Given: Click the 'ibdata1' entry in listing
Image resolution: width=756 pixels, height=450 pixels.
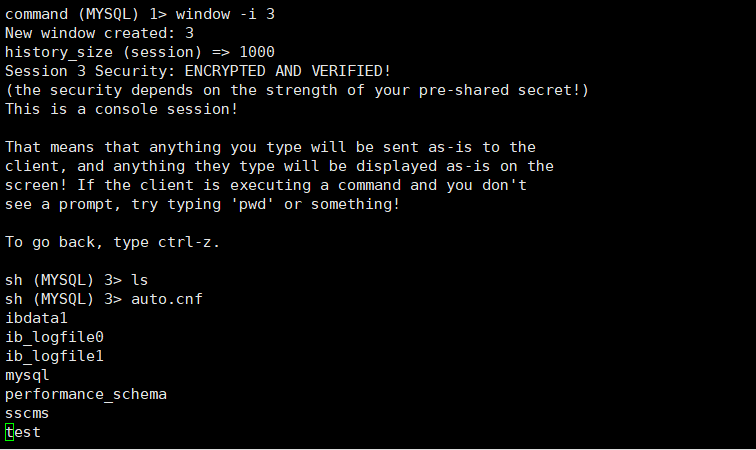Looking at the screenshot, I should [x=37, y=318].
